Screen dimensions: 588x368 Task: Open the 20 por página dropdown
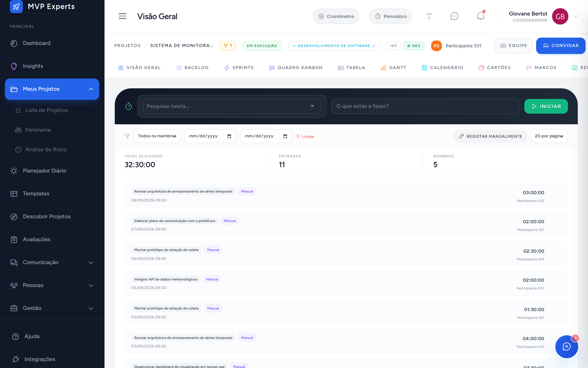coord(549,136)
